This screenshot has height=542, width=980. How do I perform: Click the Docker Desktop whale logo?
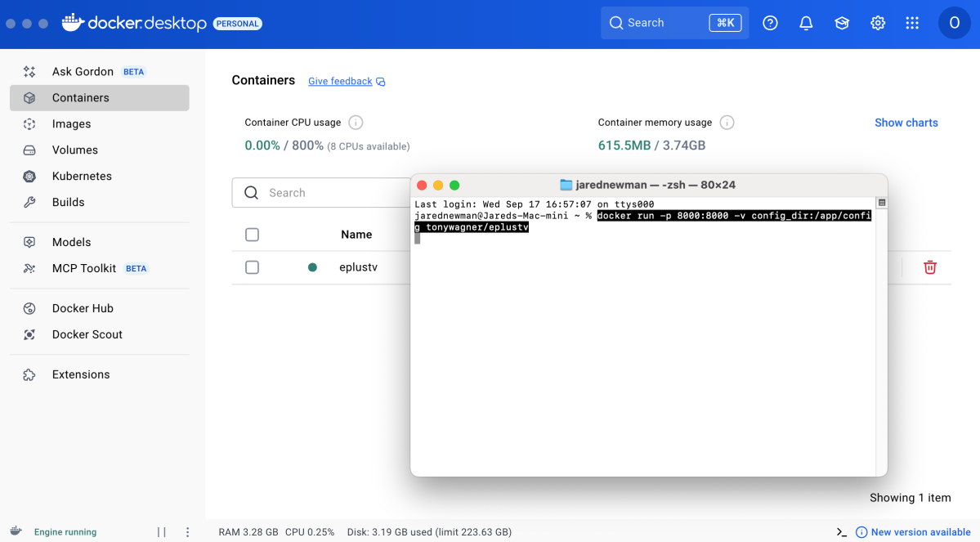[73, 23]
